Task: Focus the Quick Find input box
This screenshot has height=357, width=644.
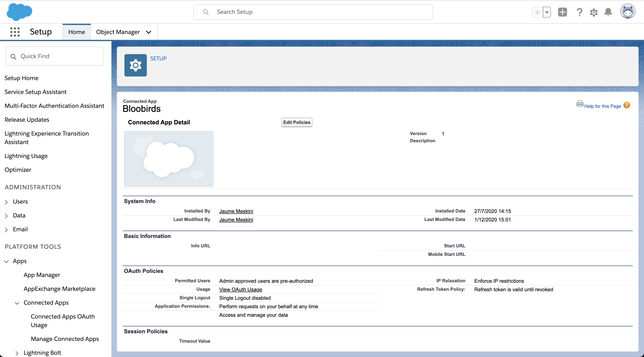Action: [55, 56]
